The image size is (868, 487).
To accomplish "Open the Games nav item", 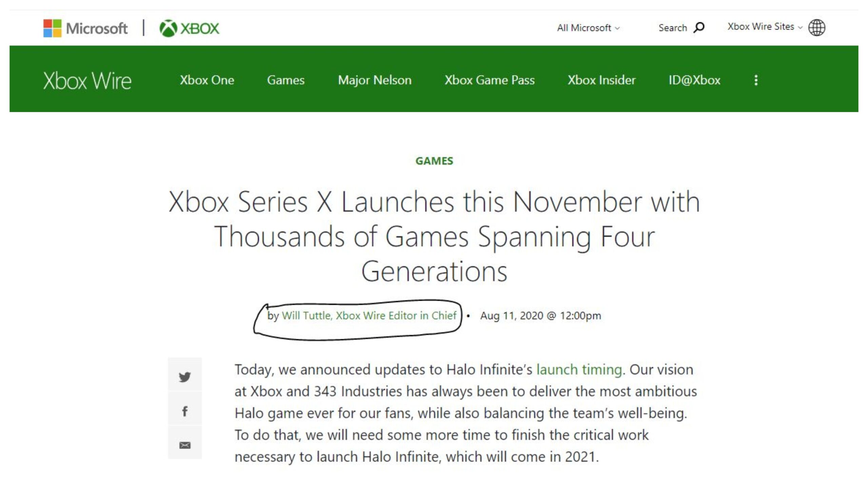I will click(x=285, y=80).
